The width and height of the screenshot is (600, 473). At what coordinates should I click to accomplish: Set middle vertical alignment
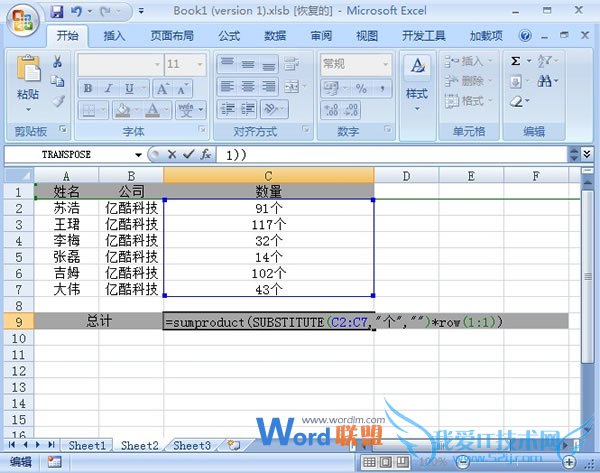pos(248,64)
